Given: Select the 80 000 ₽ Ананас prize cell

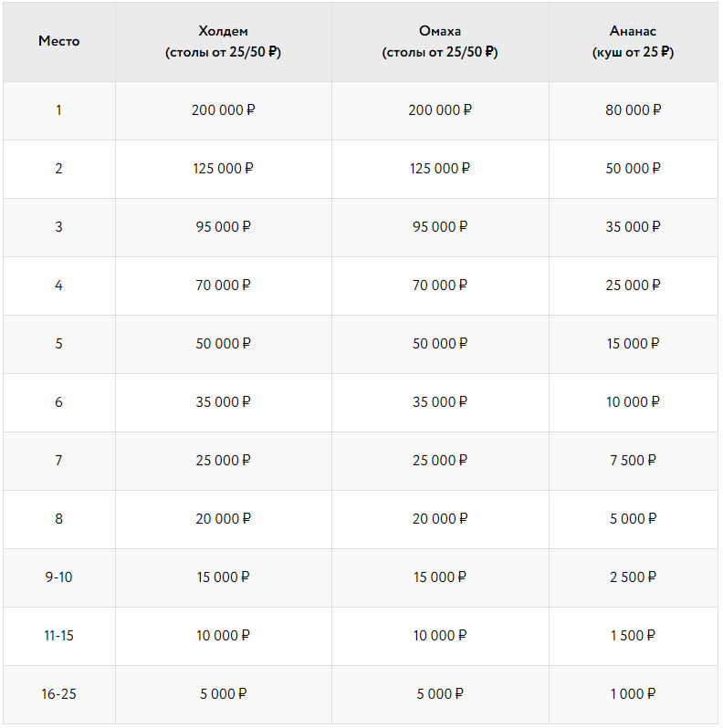Looking at the screenshot, I should click(x=633, y=110).
